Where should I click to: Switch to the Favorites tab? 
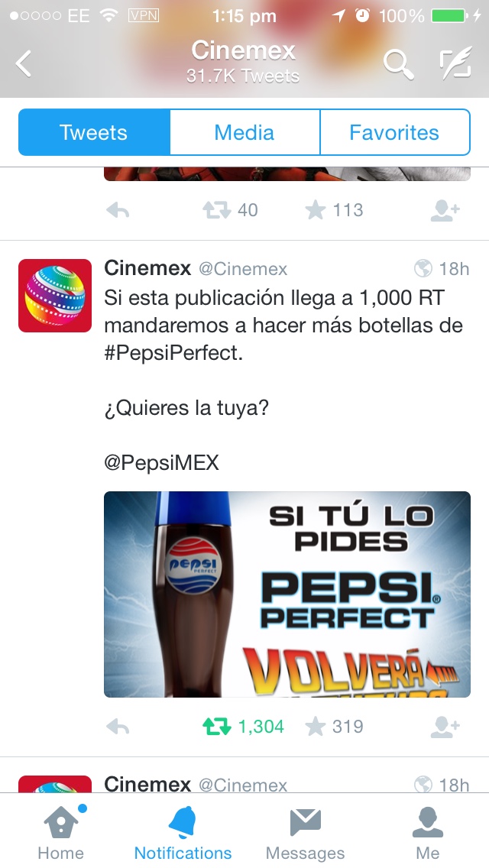pos(395,132)
